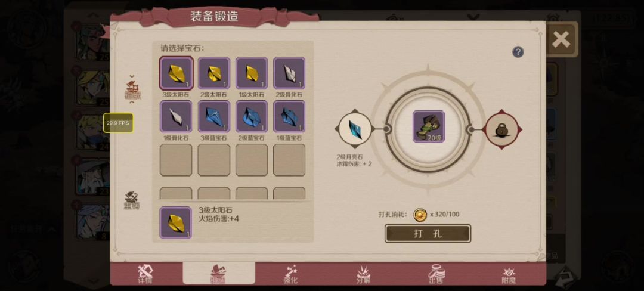Select the 1级骨化石 gem
Viewport: 644px width, 291px height.
click(176, 116)
